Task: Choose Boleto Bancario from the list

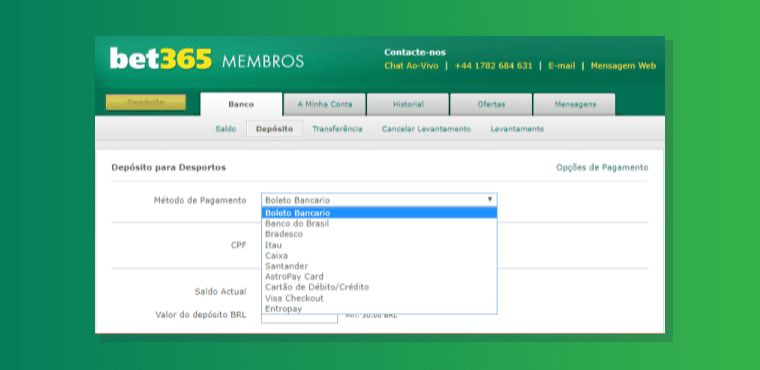Action: pyautogui.click(x=379, y=213)
